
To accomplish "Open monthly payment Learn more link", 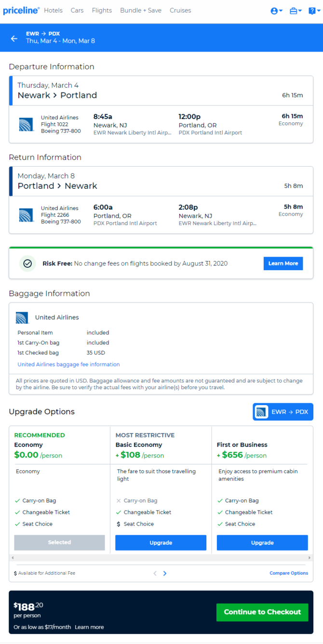I will click(89, 627).
